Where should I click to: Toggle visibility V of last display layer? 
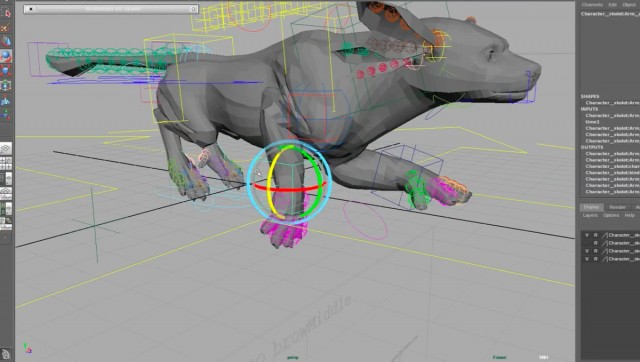587,259
